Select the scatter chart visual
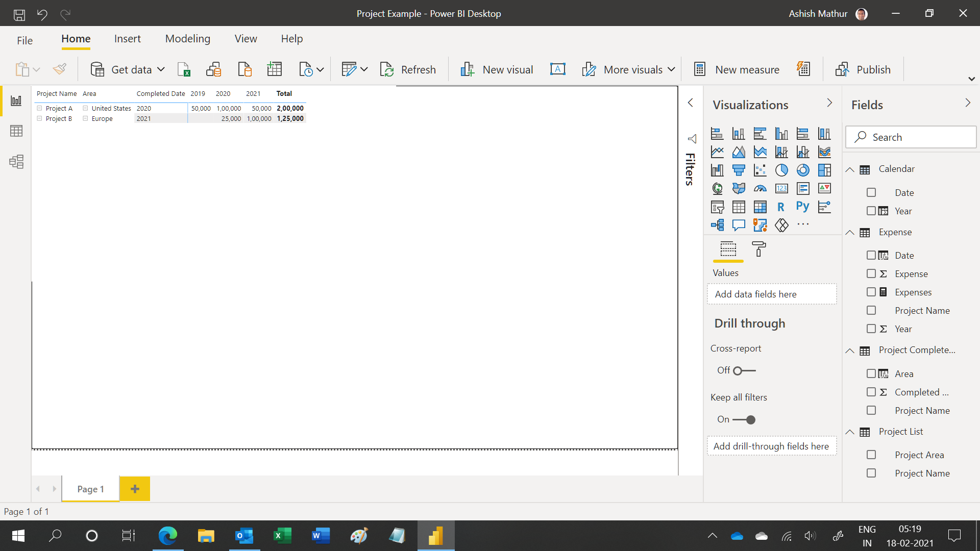This screenshot has height=551, width=980. coord(760,170)
